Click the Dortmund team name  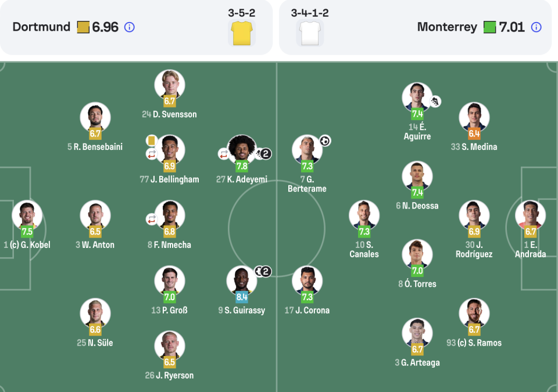click(41, 27)
